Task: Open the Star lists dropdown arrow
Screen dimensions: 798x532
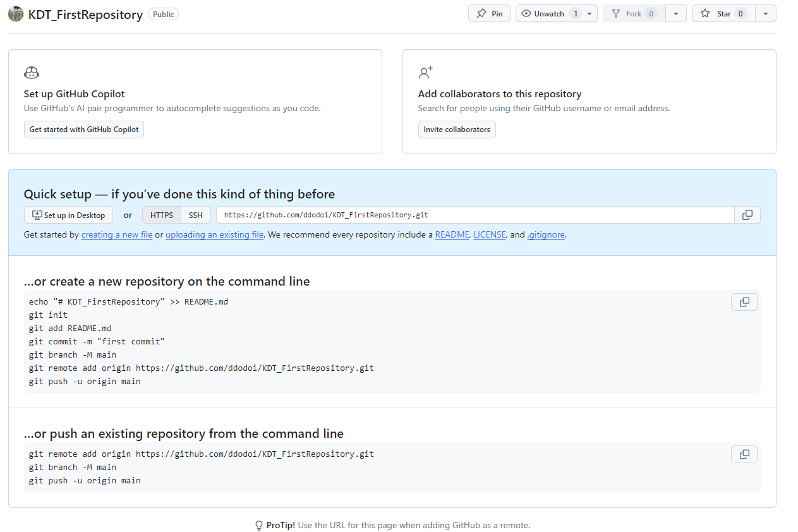Action: point(766,13)
